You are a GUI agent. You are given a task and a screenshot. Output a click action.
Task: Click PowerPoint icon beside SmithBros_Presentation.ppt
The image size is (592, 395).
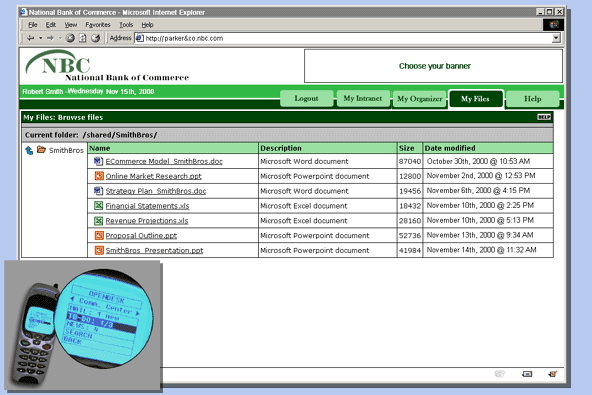tap(99, 250)
